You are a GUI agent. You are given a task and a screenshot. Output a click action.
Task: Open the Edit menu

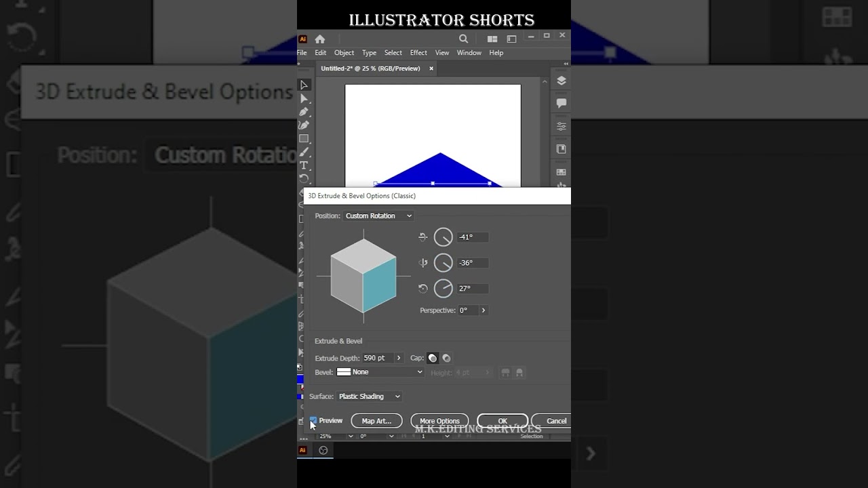pyautogui.click(x=321, y=53)
